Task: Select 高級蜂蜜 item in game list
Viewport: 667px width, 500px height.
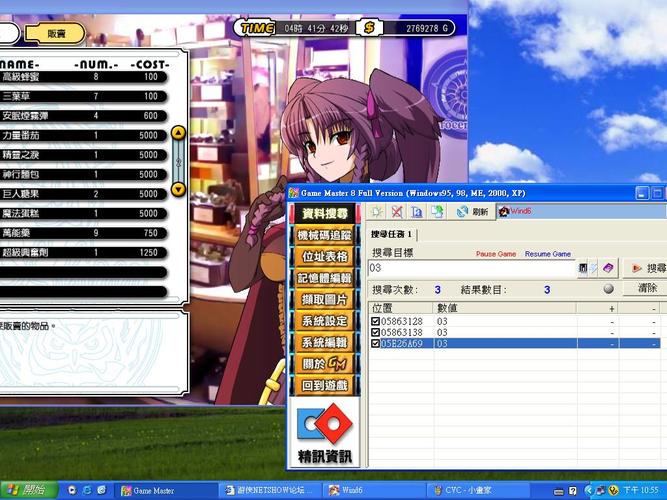Action: [x=83, y=77]
